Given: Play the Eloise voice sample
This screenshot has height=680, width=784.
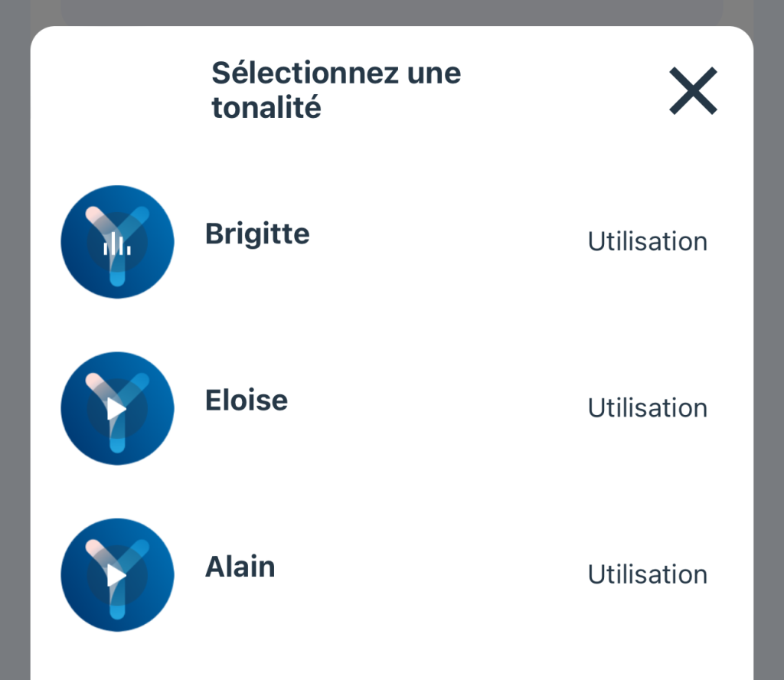Looking at the screenshot, I should 117,408.
